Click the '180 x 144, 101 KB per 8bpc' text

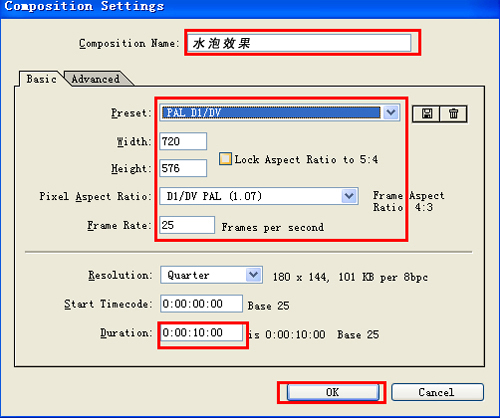tap(350, 277)
